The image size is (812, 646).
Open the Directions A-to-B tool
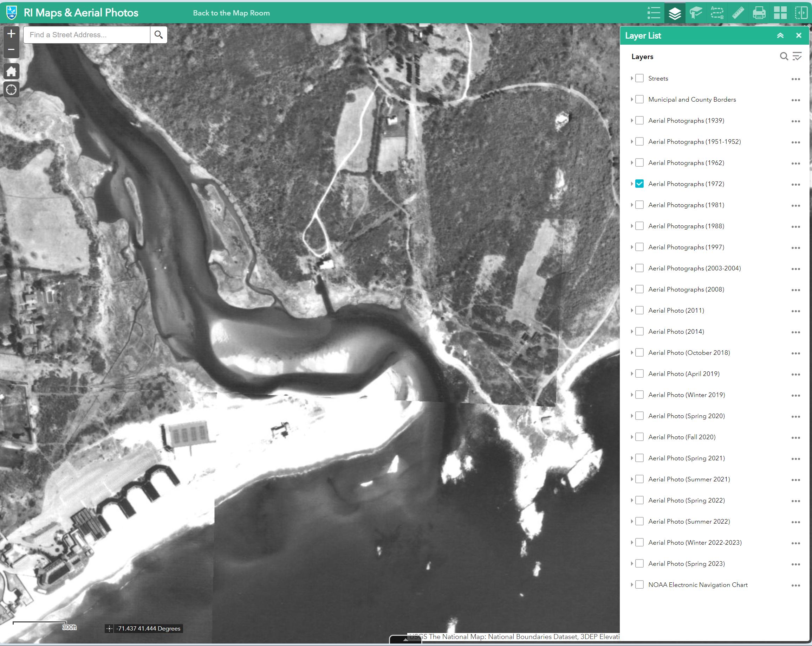(717, 12)
